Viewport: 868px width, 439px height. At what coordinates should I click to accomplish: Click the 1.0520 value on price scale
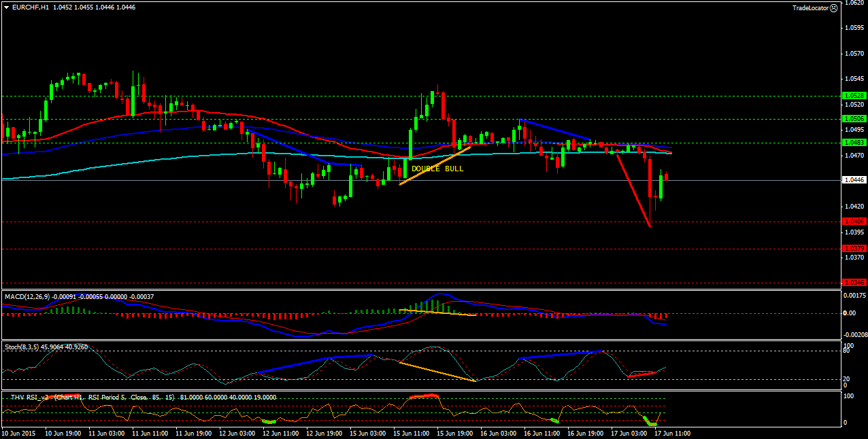coord(854,105)
